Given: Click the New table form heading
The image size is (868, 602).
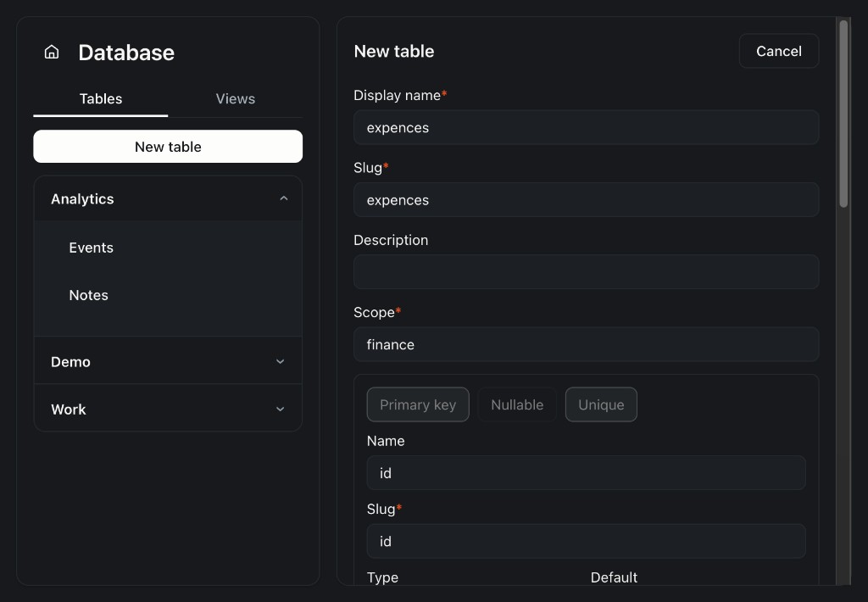Looking at the screenshot, I should [x=394, y=51].
